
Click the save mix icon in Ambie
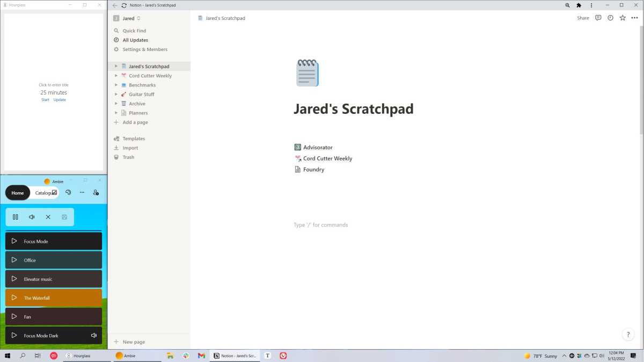tap(64, 217)
